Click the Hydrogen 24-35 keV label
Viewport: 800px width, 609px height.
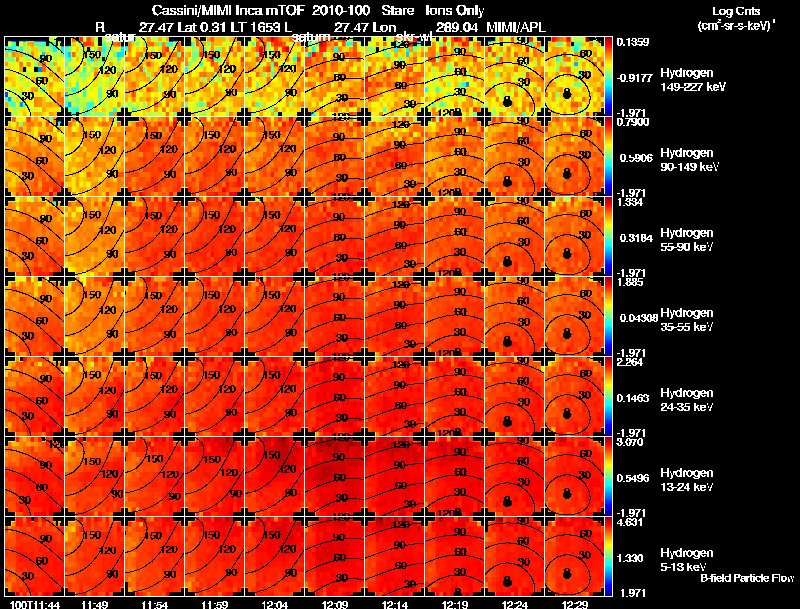pyautogui.click(x=687, y=399)
